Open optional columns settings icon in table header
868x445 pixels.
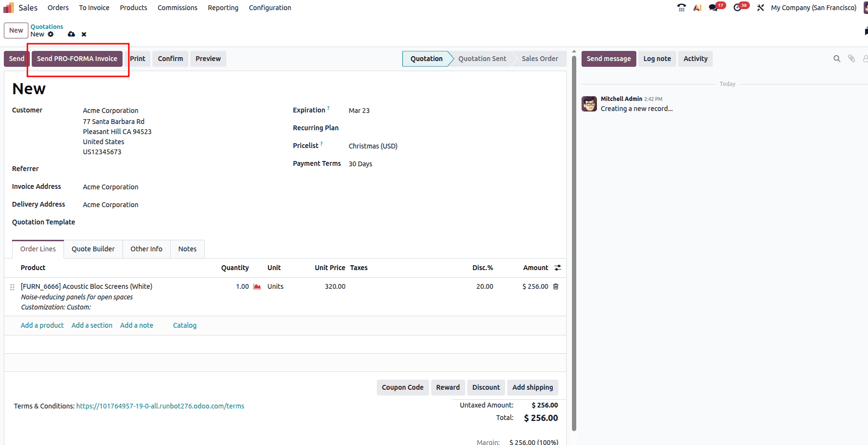click(x=558, y=268)
